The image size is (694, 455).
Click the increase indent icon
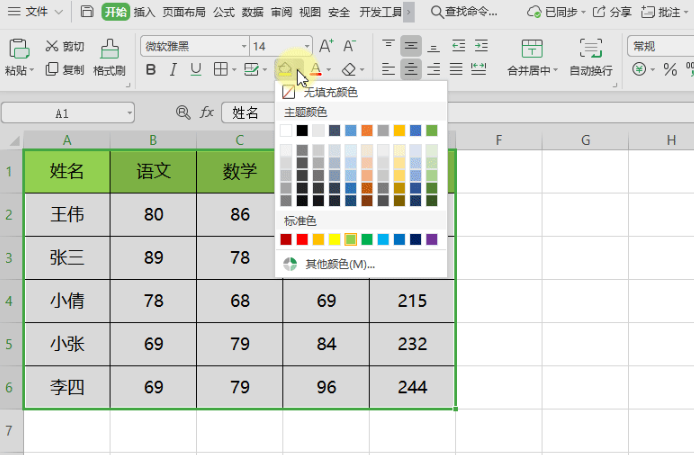tap(481, 46)
